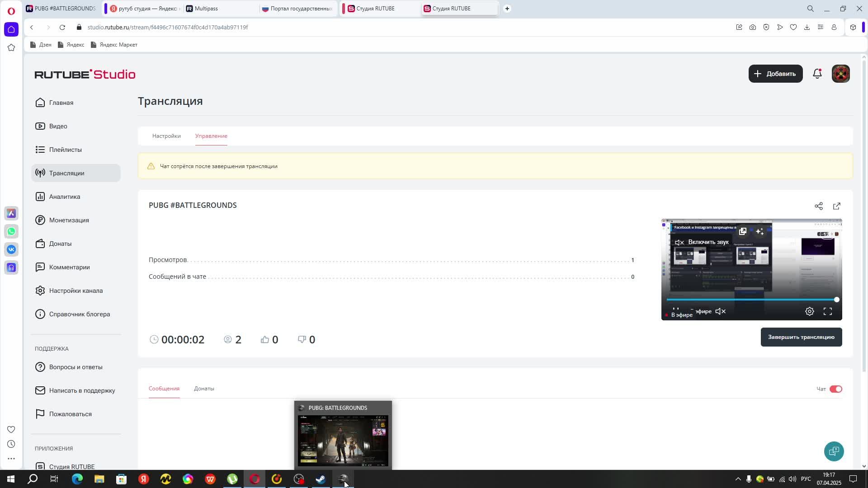Open Аналитика in the sidebar
Screen dimensions: 868x488
65,197
